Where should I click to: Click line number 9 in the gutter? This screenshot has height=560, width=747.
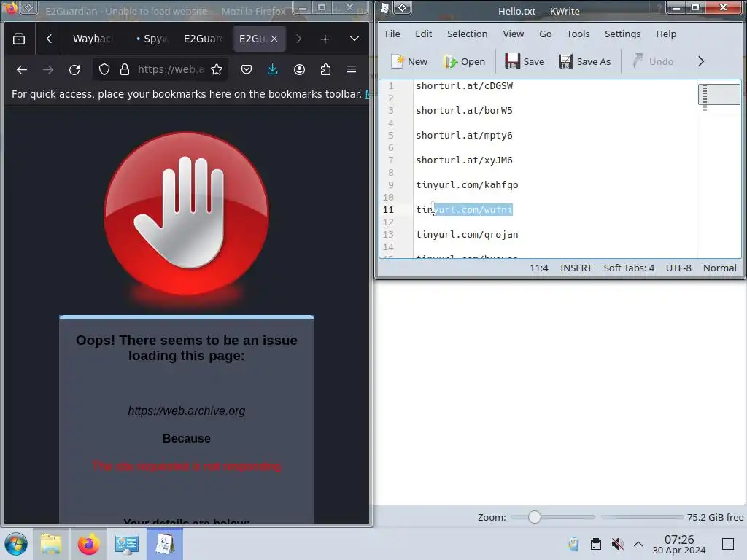pos(391,184)
